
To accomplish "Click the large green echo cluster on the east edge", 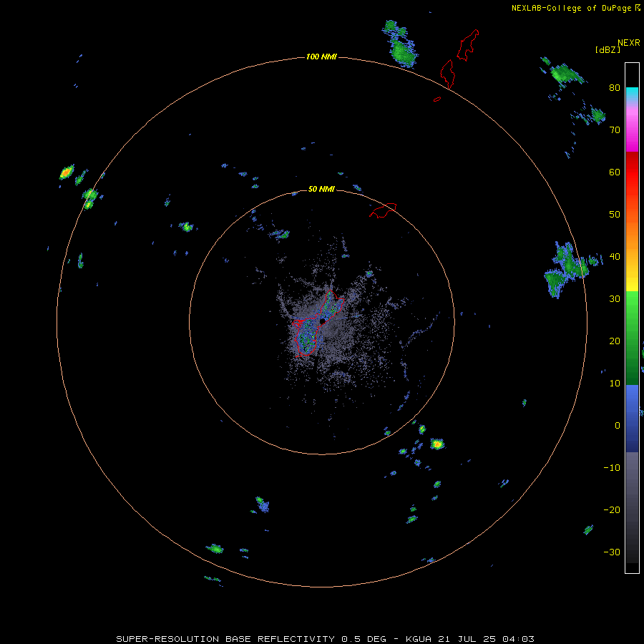I will point(569,269).
